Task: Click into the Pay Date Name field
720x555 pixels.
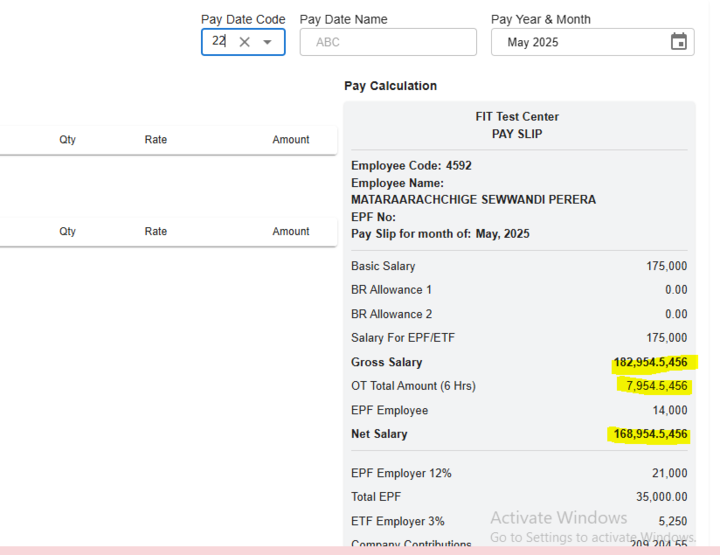Action: pos(388,42)
